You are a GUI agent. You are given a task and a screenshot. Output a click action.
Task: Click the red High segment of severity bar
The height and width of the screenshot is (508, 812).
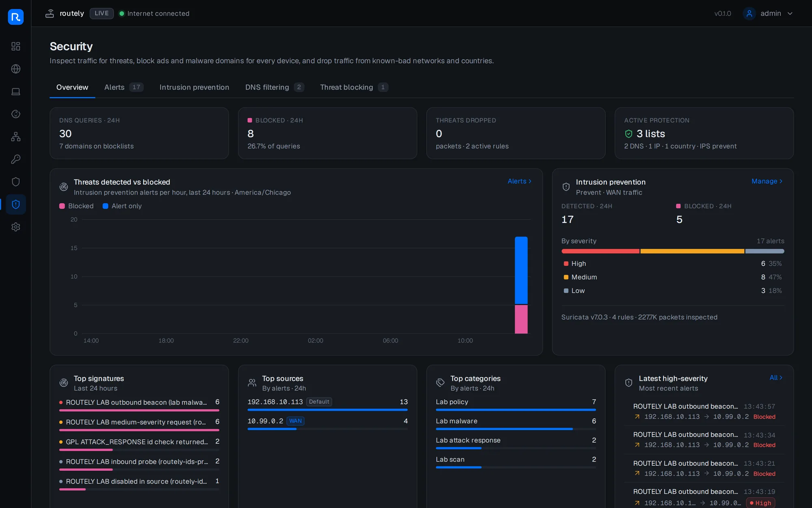(600, 252)
